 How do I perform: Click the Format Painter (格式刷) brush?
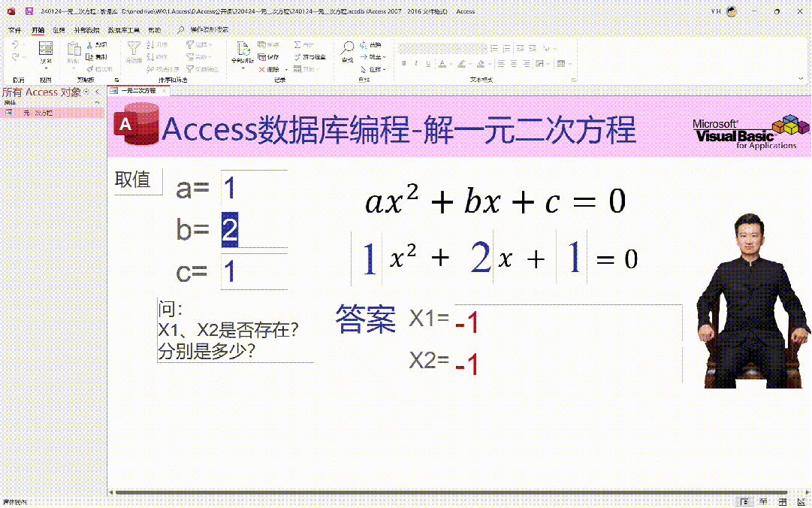tap(89, 69)
